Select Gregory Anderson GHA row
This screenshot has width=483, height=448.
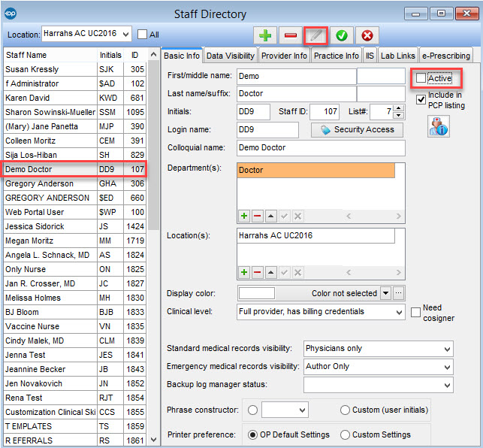pos(74,183)
